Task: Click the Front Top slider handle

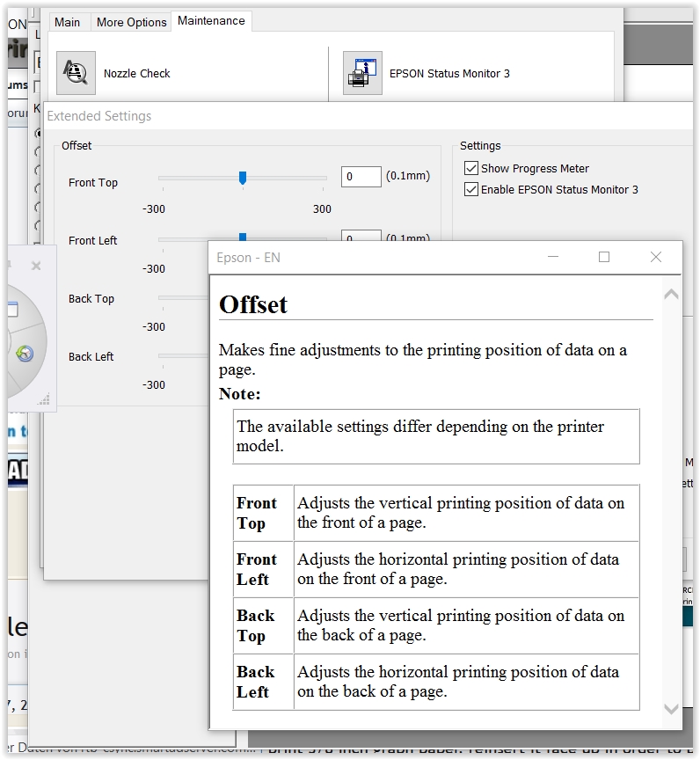Action: coord(243,178)
